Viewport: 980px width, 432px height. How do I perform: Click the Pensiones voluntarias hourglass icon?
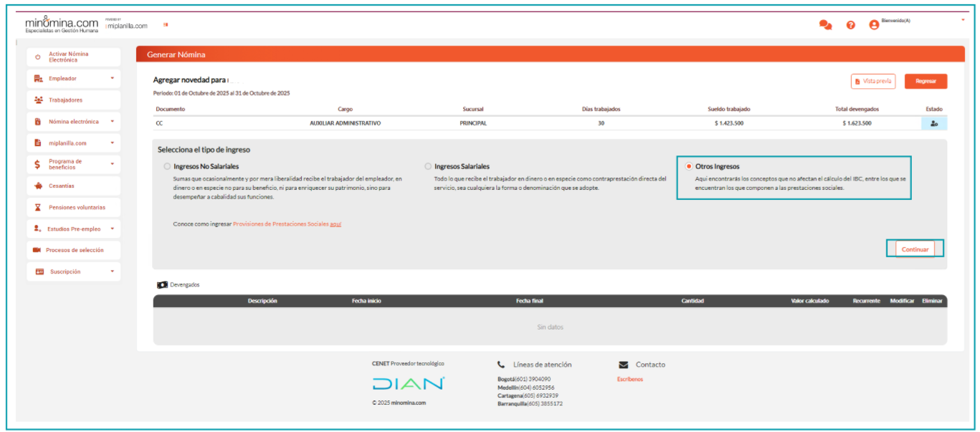click(x=38, y=208)
